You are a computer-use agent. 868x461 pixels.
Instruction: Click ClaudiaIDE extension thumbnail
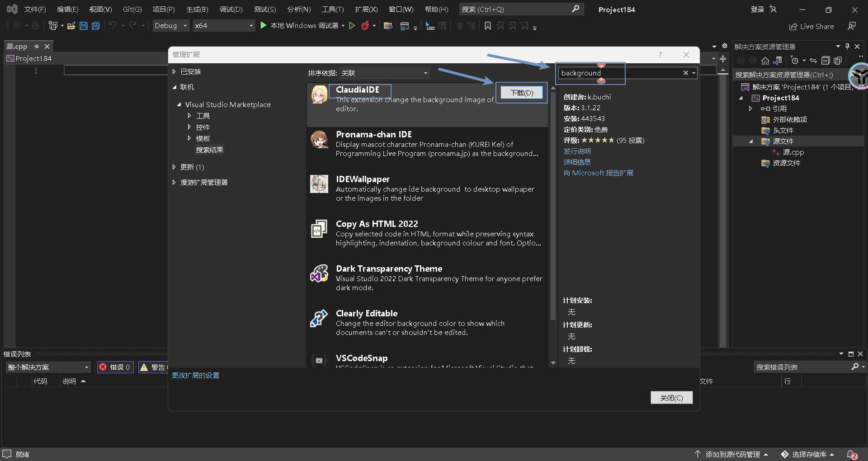click(319, 94)
